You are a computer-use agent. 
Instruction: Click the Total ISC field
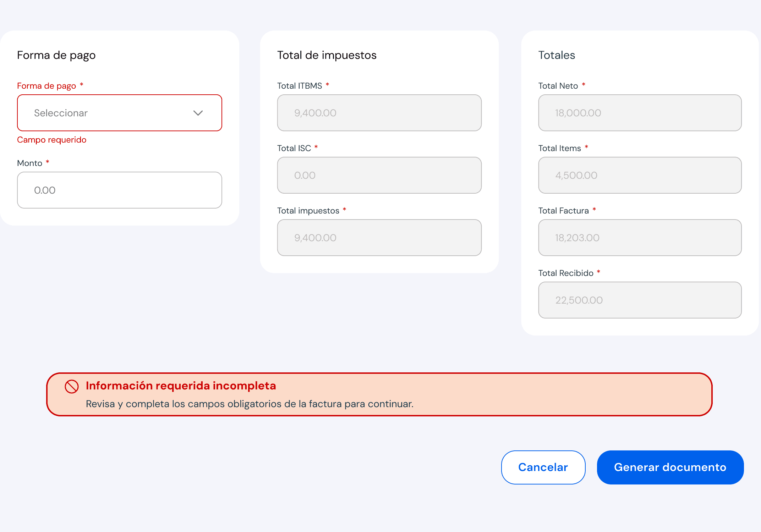tap(379, 175)
